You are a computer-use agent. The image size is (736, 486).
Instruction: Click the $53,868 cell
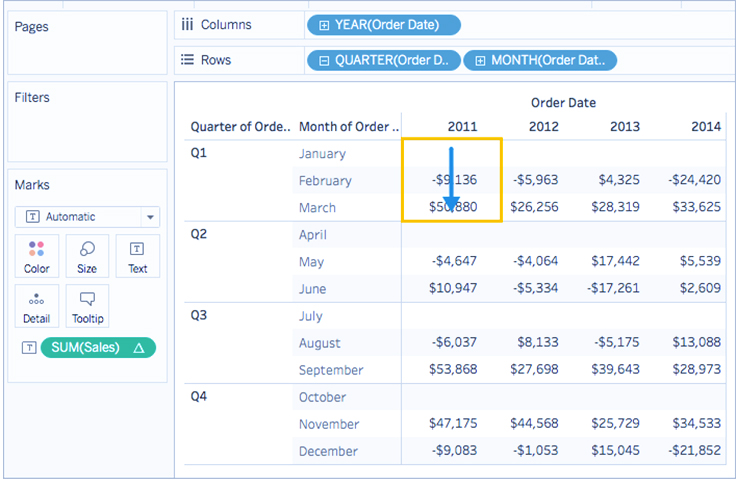tap(453, 370)
